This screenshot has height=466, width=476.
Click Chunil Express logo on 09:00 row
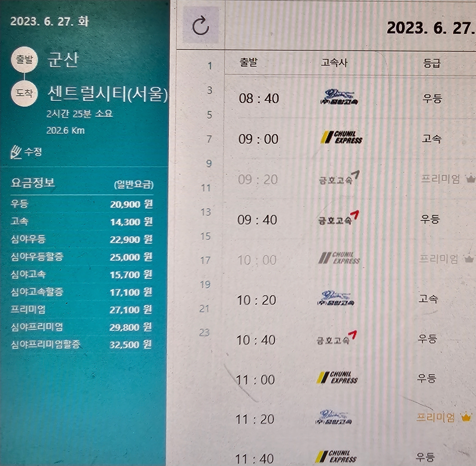pos(341,138)
